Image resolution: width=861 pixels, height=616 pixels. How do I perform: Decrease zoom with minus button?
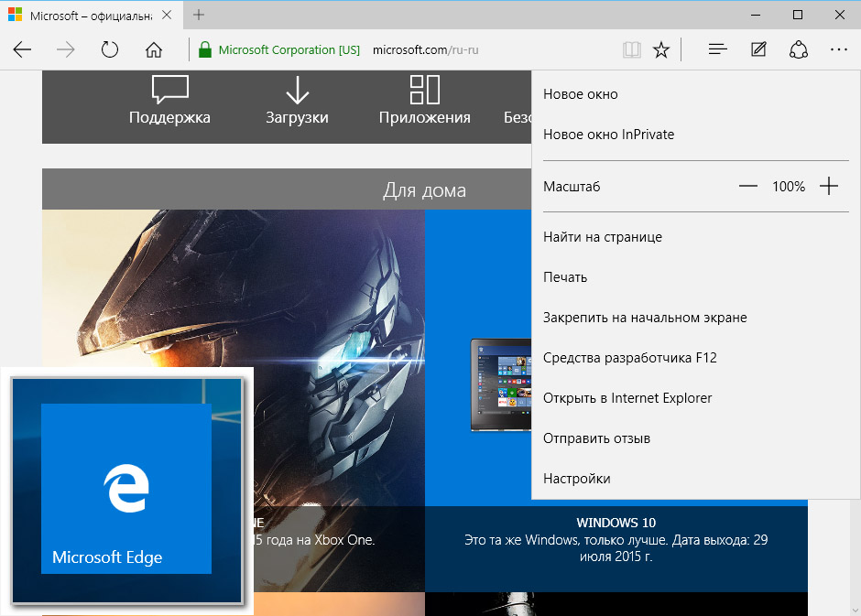[x=748, y=187]
